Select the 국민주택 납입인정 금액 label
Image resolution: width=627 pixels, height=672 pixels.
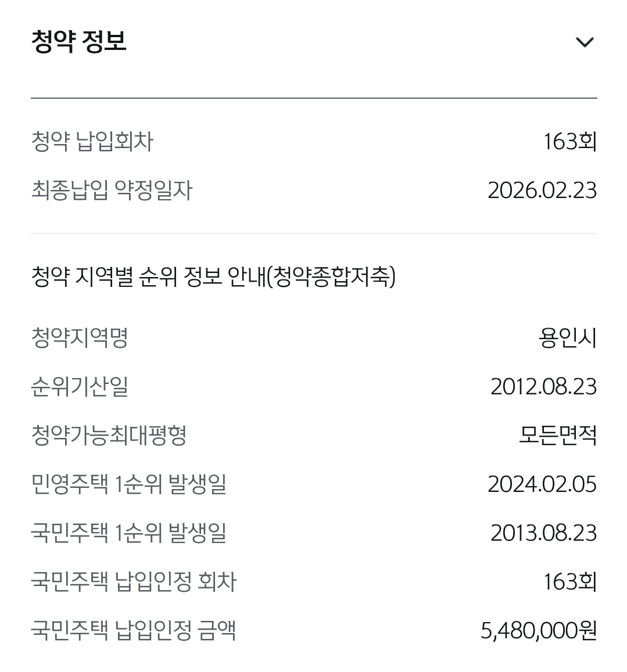tap(134, 630)
